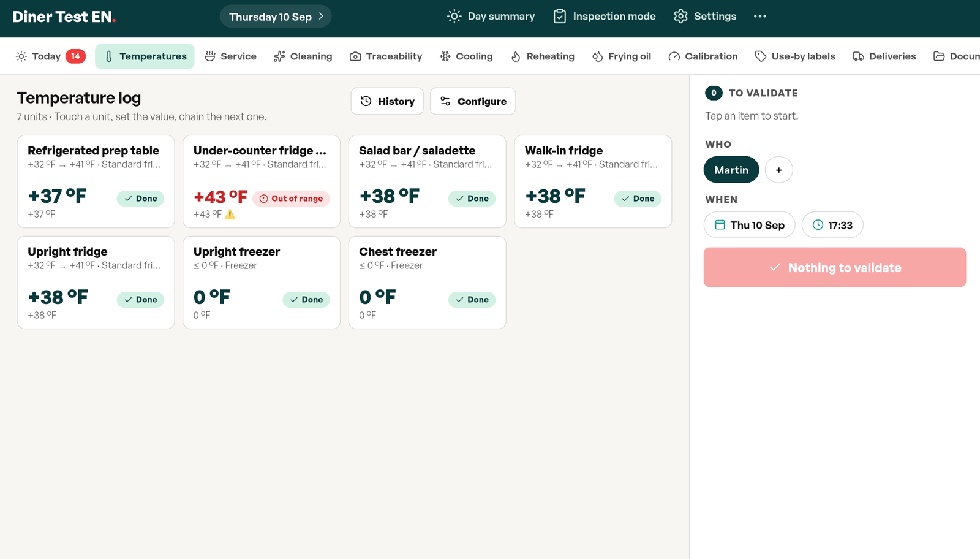Click the Done badge on Walk-in fridge
The height and width of the screenshot is (559, 980).
pyautogui.click(x=638, y=199)
